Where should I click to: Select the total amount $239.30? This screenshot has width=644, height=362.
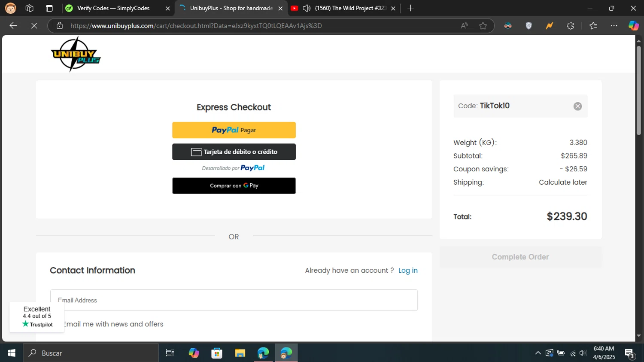pyautogui.click(x=567, y=216)
